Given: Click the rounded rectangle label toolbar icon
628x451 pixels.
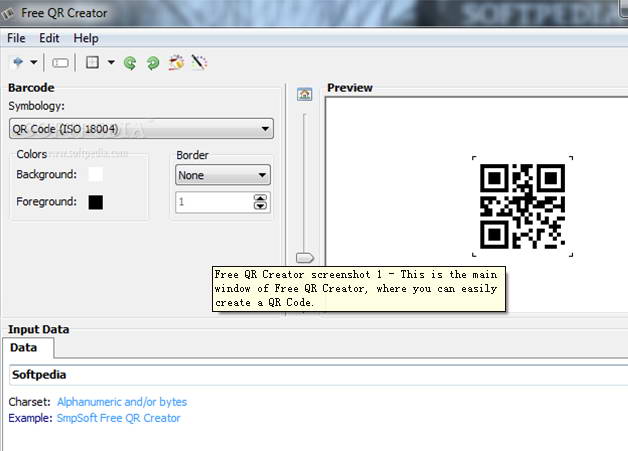Looking at the screenshot, I should coord(60,63).
